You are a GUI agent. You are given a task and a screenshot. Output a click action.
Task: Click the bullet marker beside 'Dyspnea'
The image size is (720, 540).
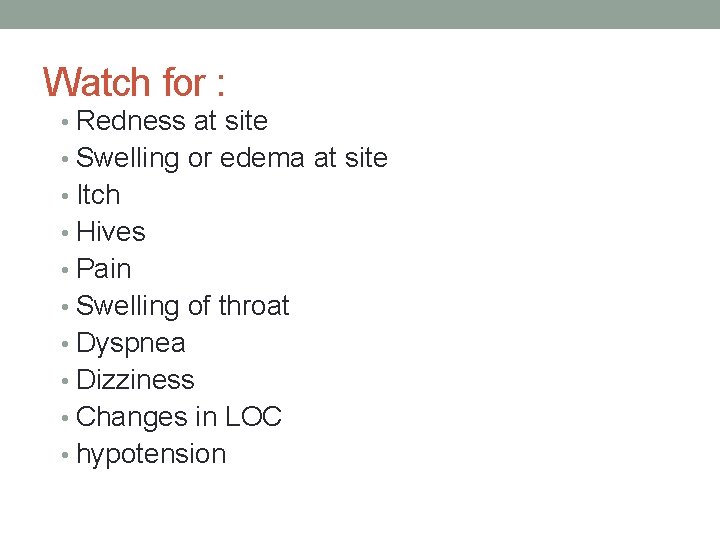(65, 344)
